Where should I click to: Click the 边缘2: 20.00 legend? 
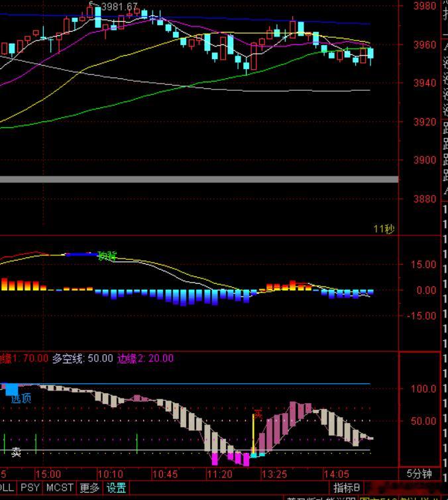click(145, 358)
